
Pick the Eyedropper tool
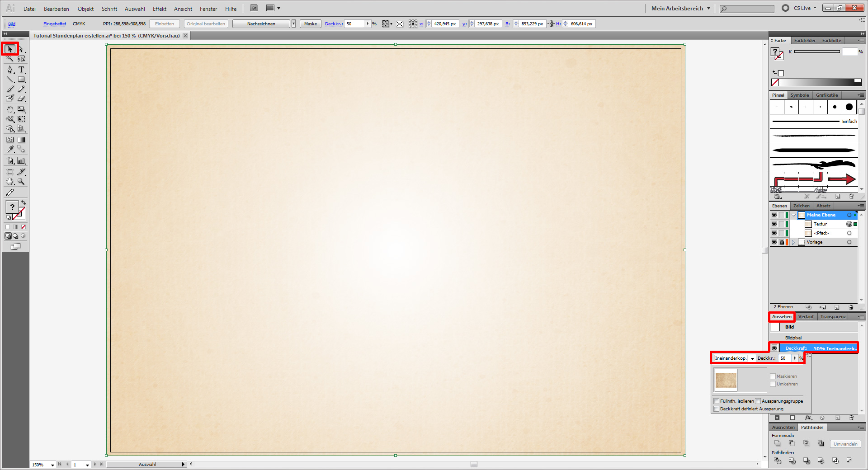10,149
